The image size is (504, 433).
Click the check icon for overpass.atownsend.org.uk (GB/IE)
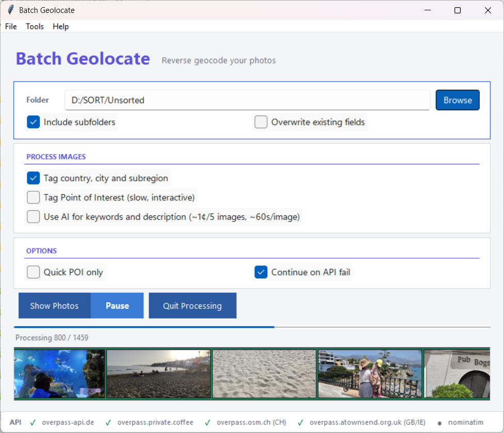[x=300, y=422]
